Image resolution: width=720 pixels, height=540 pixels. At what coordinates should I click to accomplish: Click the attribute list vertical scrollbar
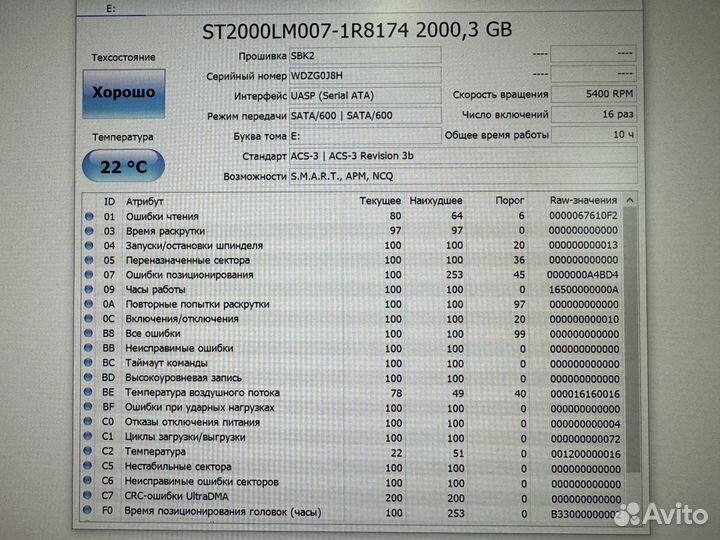630,340
